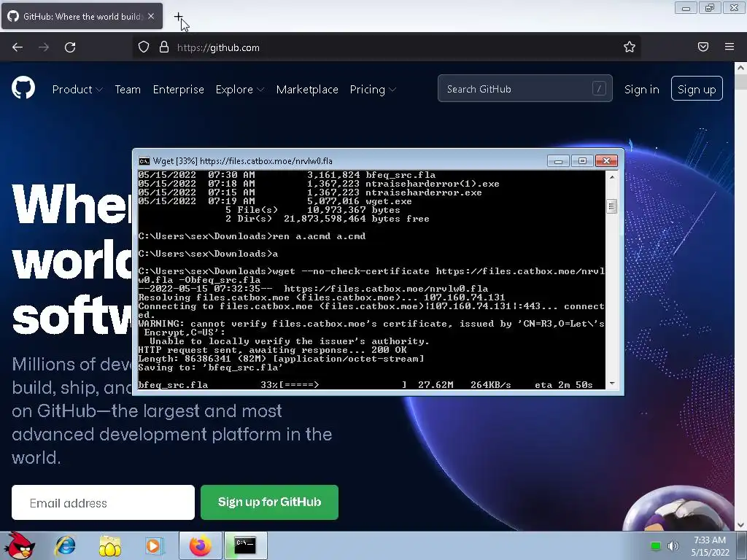Screen dimensions: 747x560
Task: Select the GitHub browser tab
Action: coord(82,16)
